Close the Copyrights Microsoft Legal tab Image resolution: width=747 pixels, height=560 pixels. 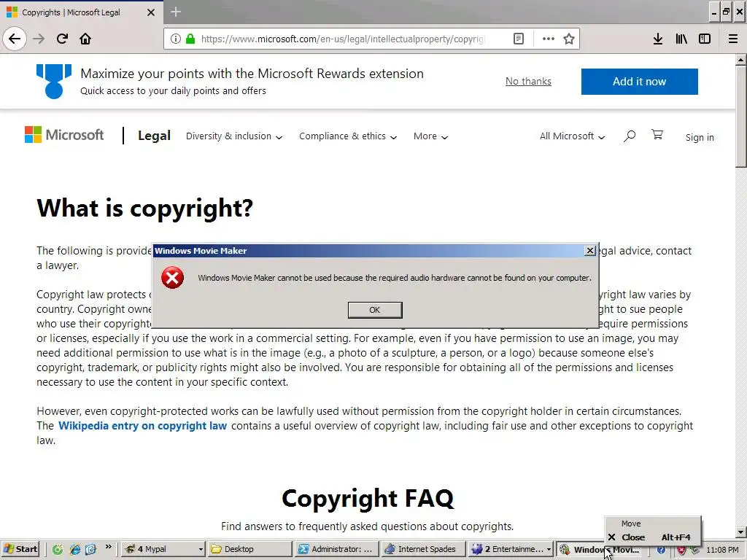pyautogui.click(x=151, y=12)
